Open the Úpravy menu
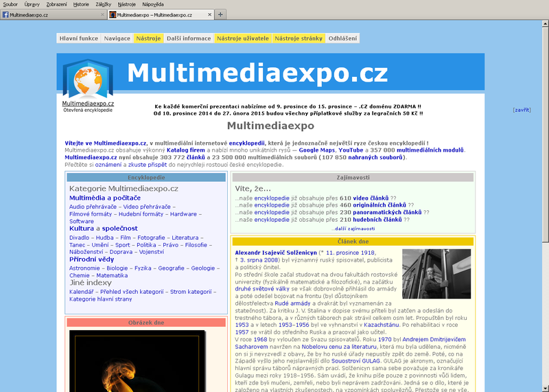Viewport: 549px width, 392px height. (32, 5)
